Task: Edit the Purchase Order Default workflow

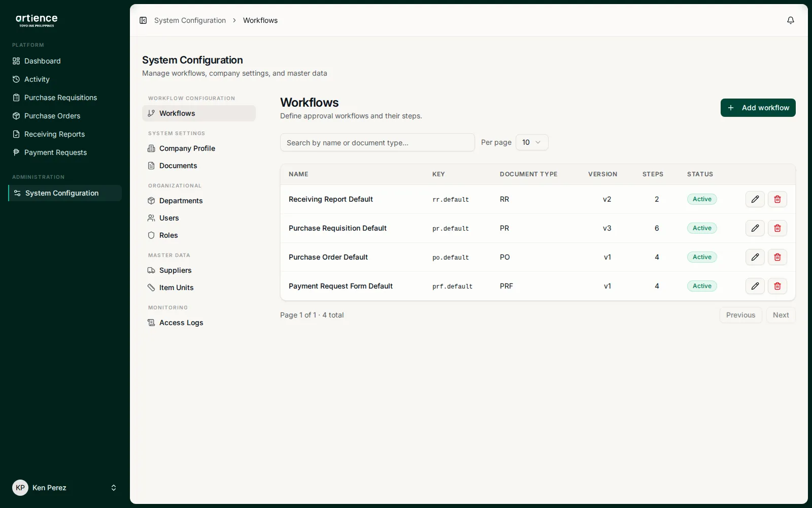Action: [x=755, y=257]
